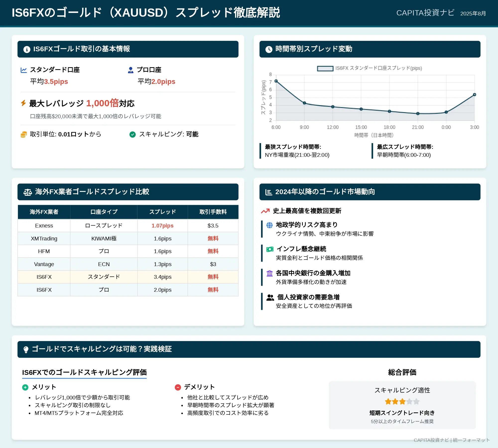498x448 pixels.
Task: Click the スプレッド column header
Action: click(x=163, y=212)
